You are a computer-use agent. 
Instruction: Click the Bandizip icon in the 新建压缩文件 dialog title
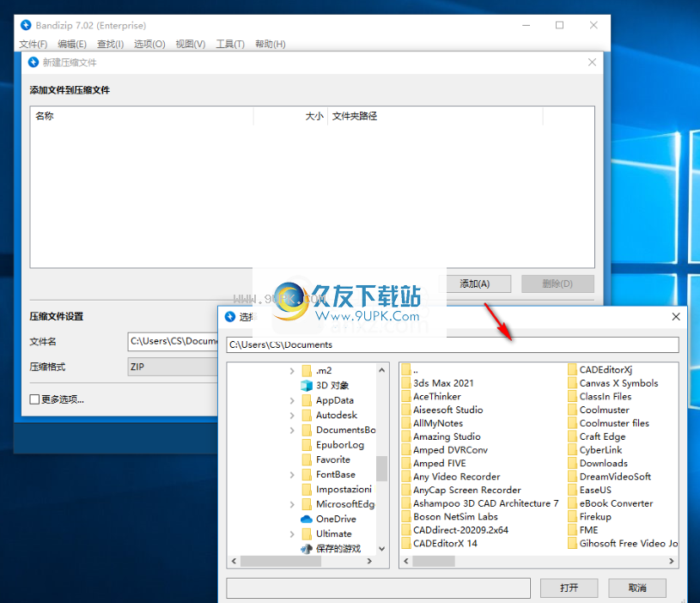click(x=33, y=62)
